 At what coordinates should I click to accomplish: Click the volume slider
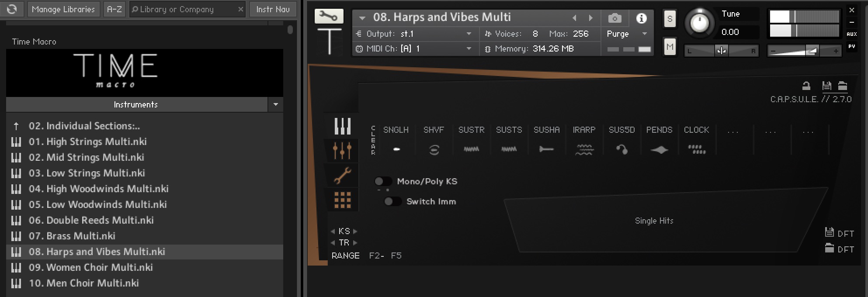[805, 51]
